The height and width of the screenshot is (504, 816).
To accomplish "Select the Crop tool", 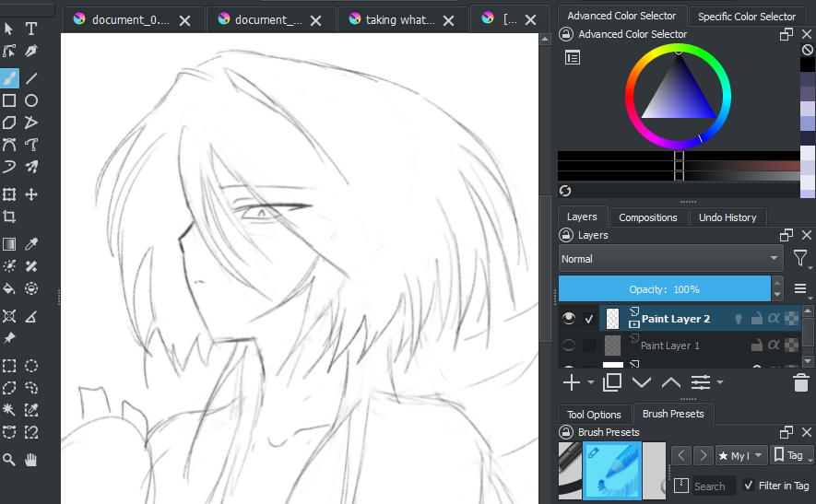I will tap(9, 217).
